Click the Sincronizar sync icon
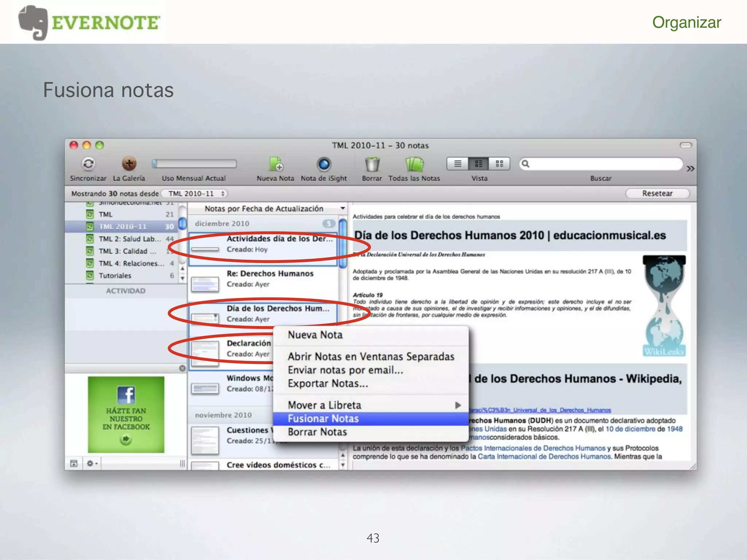Viewport: 747px width, 560px height. click(88, 164)
